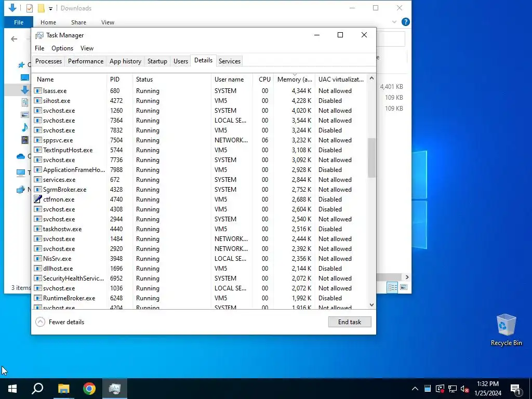Select svchost.exe with PID 7364
This screenshot has width=532, height=399.
tap(199, 121)
